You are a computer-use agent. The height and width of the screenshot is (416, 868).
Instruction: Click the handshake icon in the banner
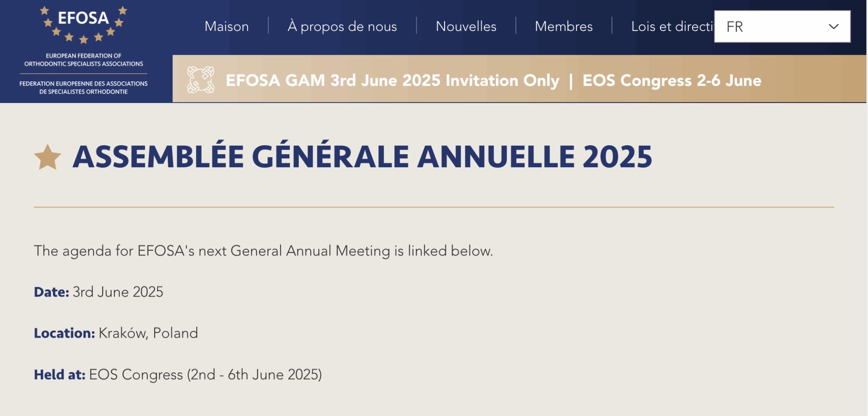[200, 80]
